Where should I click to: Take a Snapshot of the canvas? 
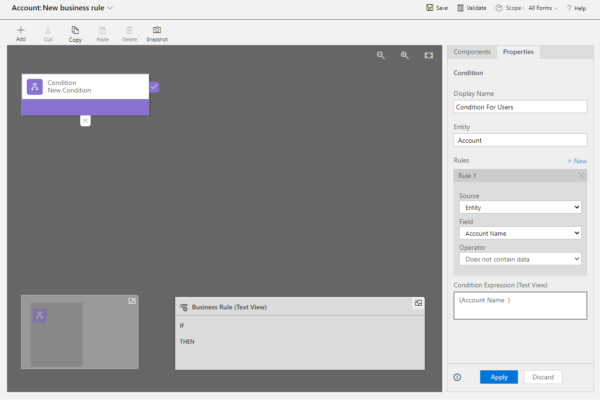157,34
